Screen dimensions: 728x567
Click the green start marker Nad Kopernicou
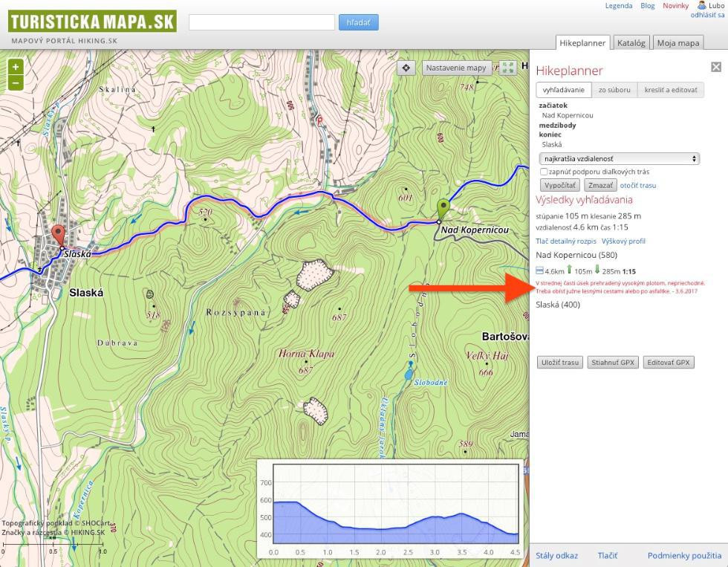[x=443, y=209]
